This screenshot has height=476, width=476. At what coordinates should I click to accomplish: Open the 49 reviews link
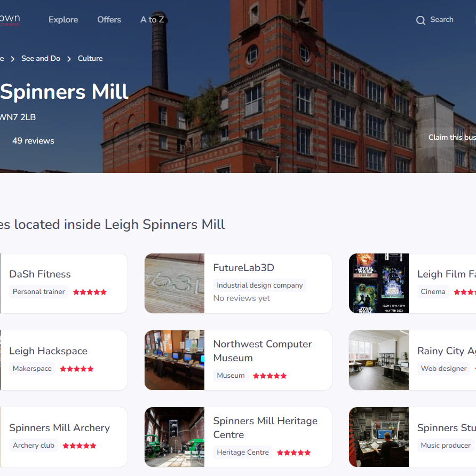[33, 140]
